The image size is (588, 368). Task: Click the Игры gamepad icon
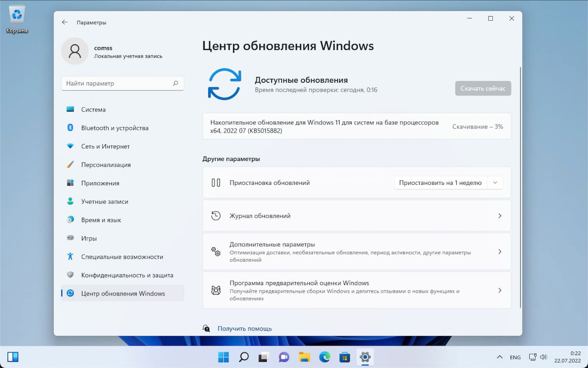[x=70, y=238]
